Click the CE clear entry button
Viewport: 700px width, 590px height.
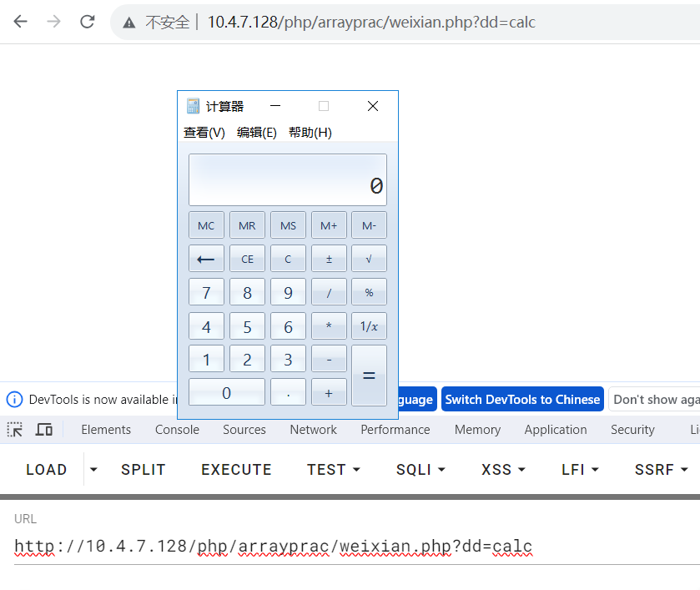247,259
